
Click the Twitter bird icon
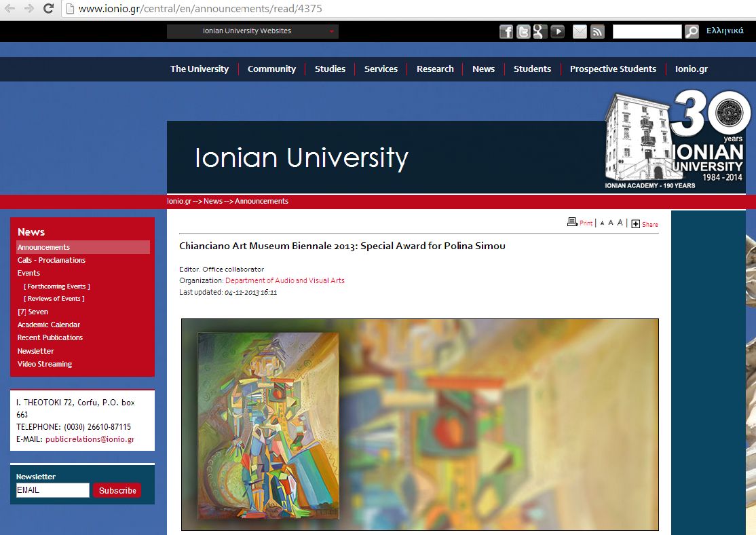[523, 31]
